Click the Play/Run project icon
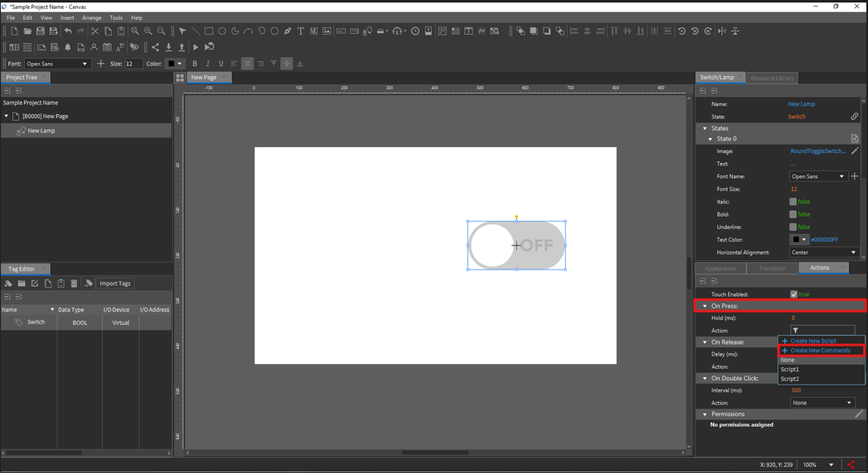 click(195, 47)
